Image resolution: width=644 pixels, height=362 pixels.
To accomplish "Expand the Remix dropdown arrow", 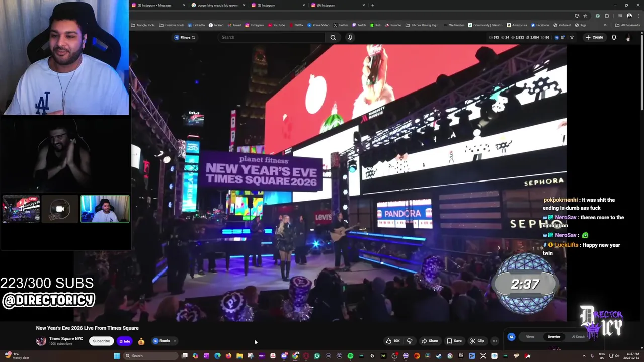I will tap(175, 341).
